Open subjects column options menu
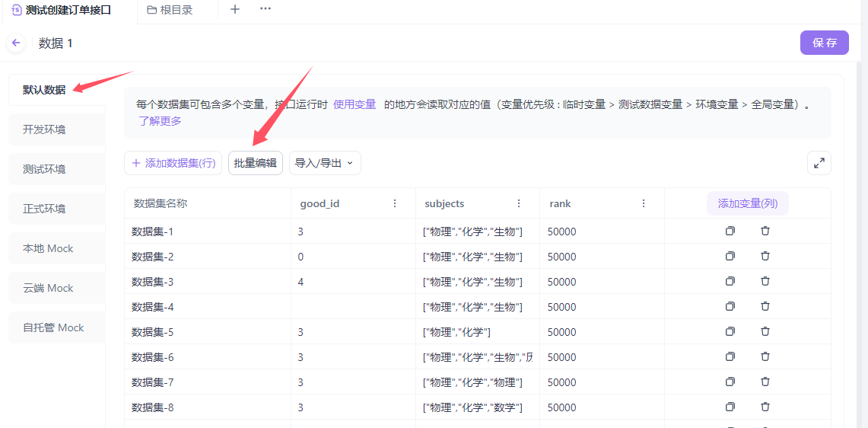 [x=519, y=203]
